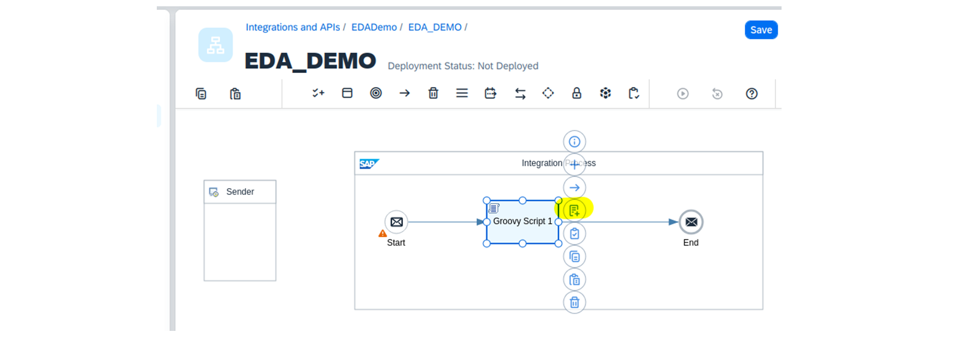Screen dimensions: 980x337
Task: Select the End message event
Action: 691,222
